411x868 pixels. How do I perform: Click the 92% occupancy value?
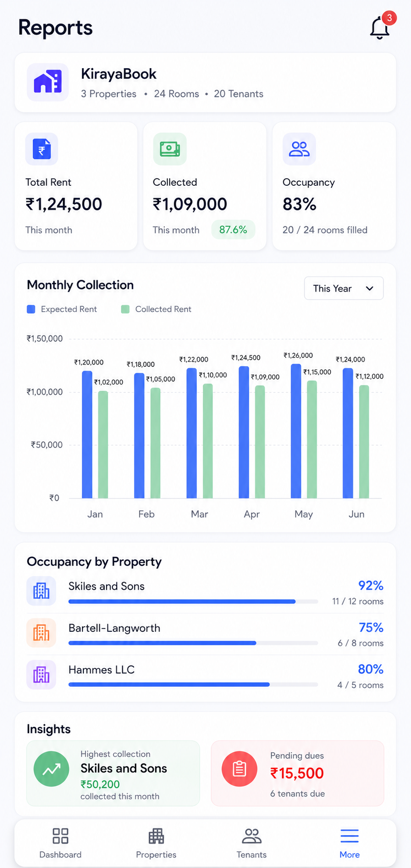point(371,585)
